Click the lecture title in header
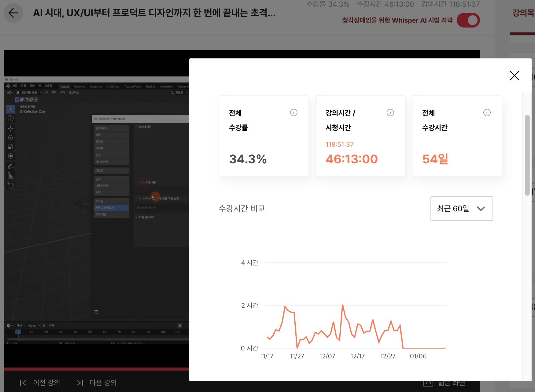535x392 pixels. coord(154,13)
